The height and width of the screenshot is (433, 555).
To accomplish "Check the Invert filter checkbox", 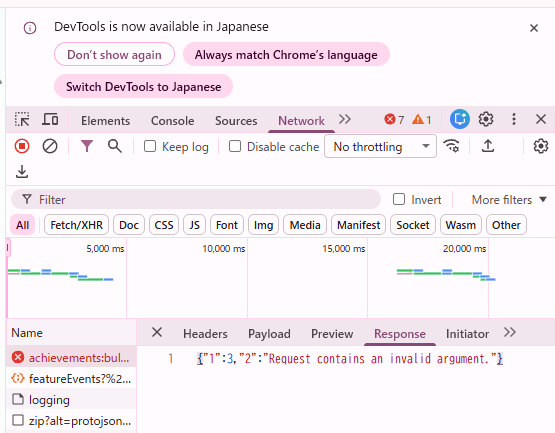I will (x=399, y=199).
